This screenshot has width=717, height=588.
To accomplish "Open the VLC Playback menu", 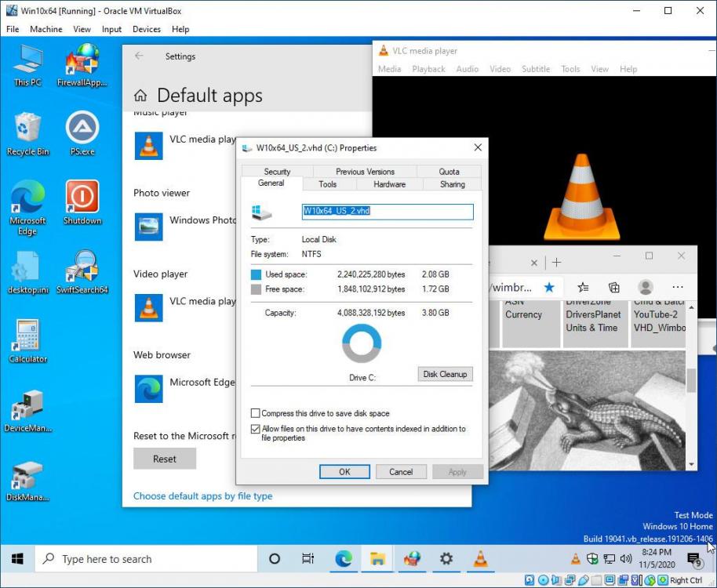I will (x=428, y=69).
